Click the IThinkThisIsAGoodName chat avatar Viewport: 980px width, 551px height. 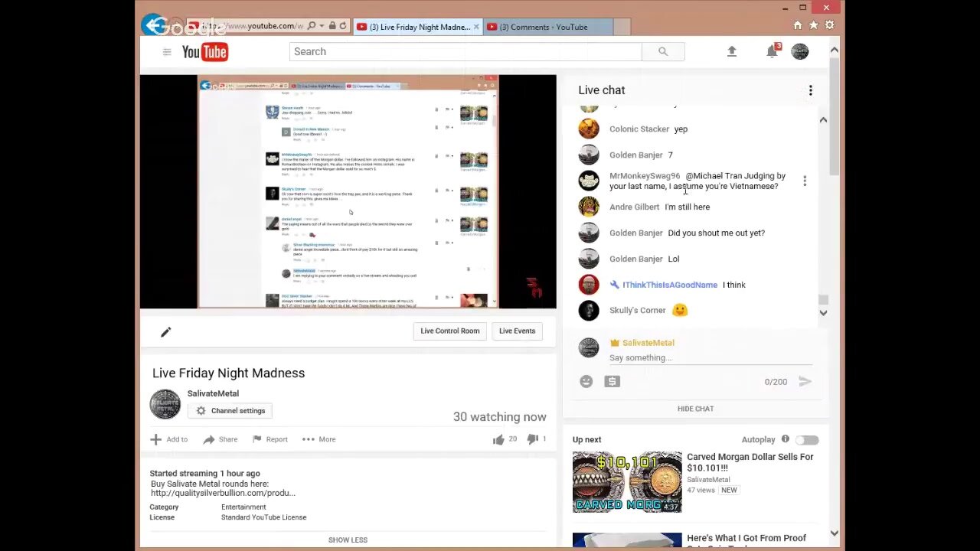pyautogui.click(x=589, y=285)
